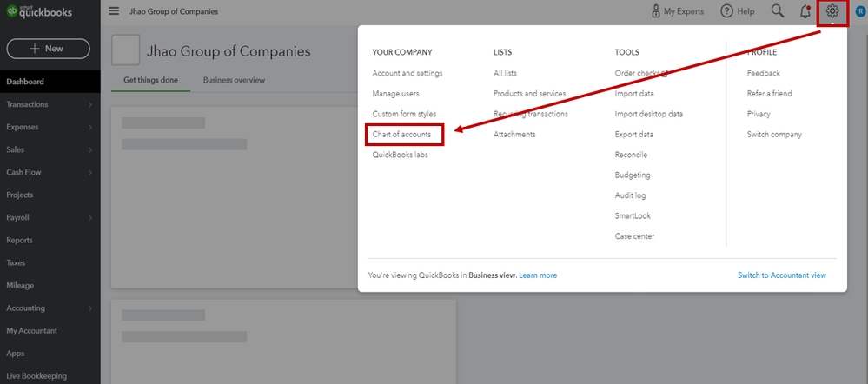Open SmartLook
Screen dimensions: 868x384
pos(633,215)
